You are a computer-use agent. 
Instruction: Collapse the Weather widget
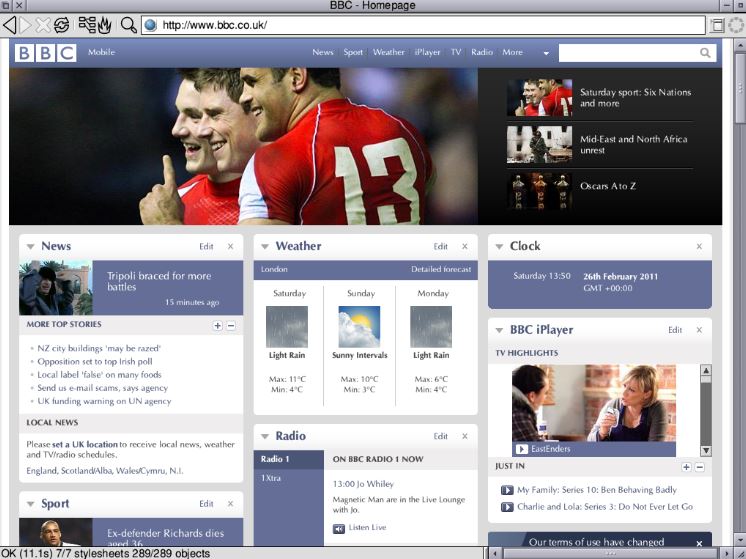pyautogui.click(x=265, y=247)
